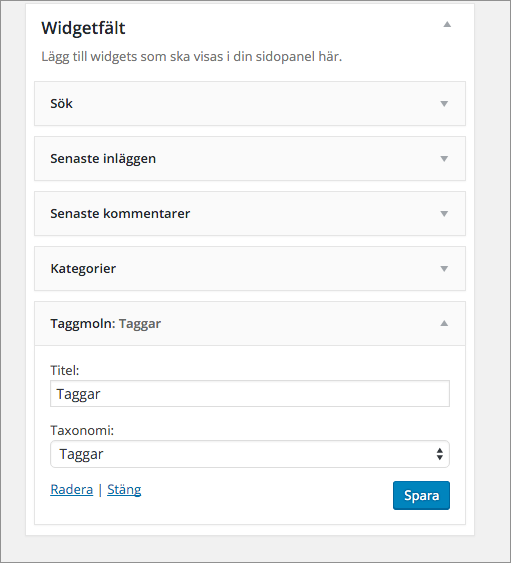This screenshot has width=511, height=563.
Task: Click the Widgetfält heading
Action: click(x=83, y=28)
